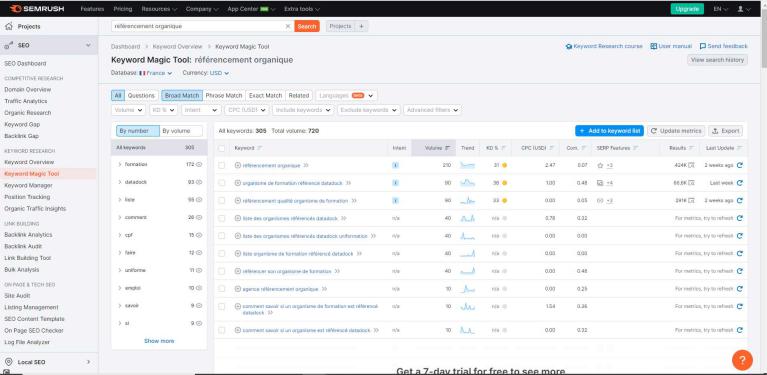Add a project with the plus icon
The image size is (767, 375).
point(361,26)
